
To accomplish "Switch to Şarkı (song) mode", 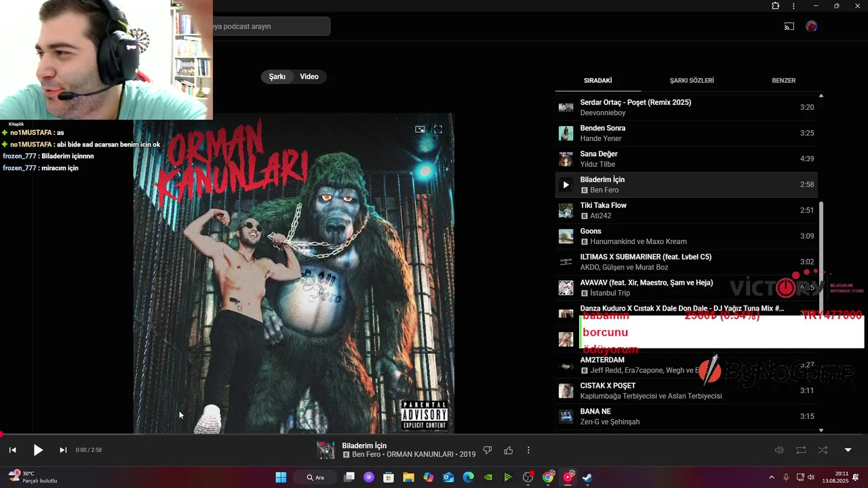I will pos(277,77).
